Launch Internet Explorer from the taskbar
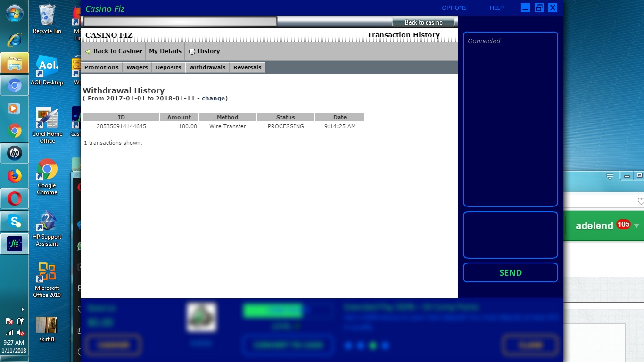This screenshot has width=644, height=362. (14, 40)
